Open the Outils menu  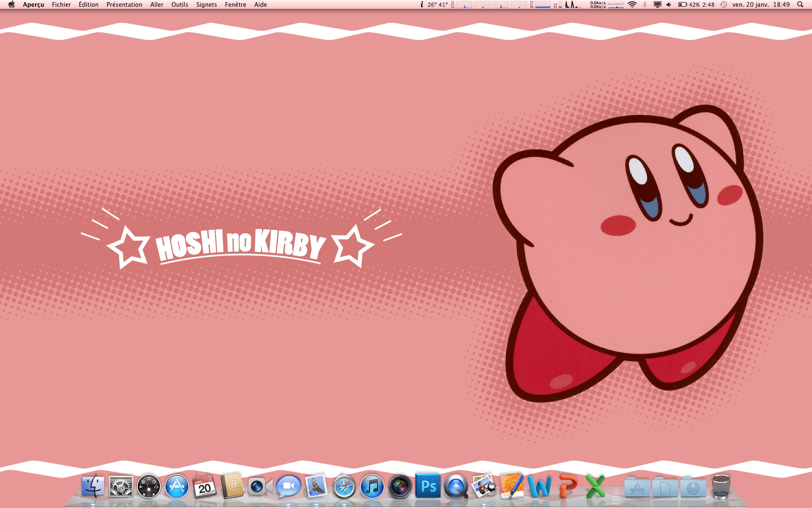click(179, 5)
